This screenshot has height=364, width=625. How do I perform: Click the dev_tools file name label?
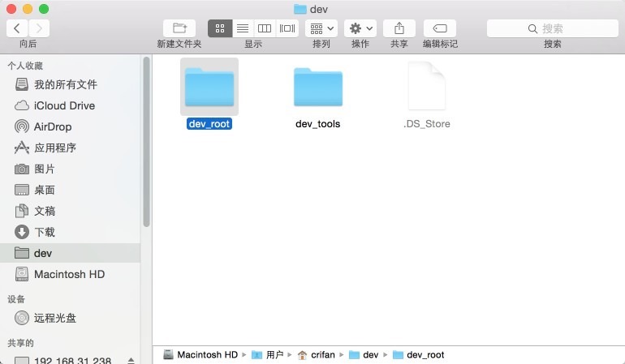317,124
